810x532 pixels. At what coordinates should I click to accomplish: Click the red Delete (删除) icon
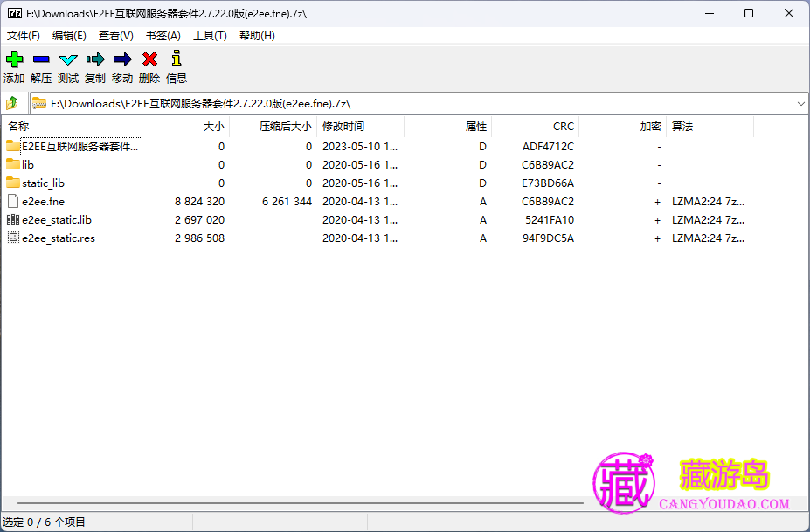pos(149,59)
